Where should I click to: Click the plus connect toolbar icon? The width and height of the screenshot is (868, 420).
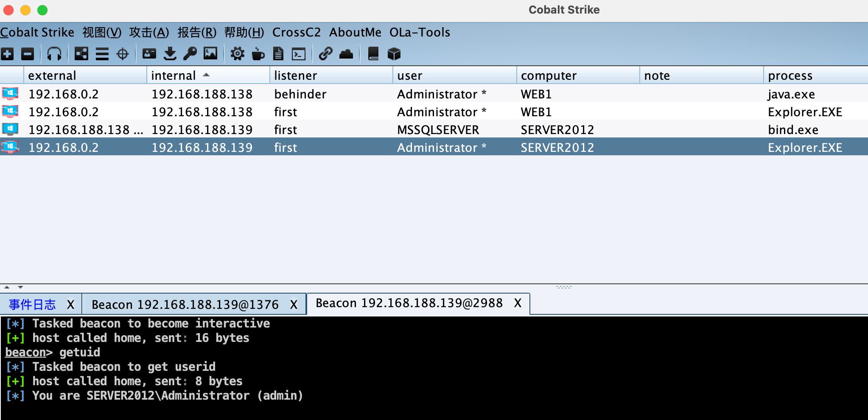click(x=7, y=54)
